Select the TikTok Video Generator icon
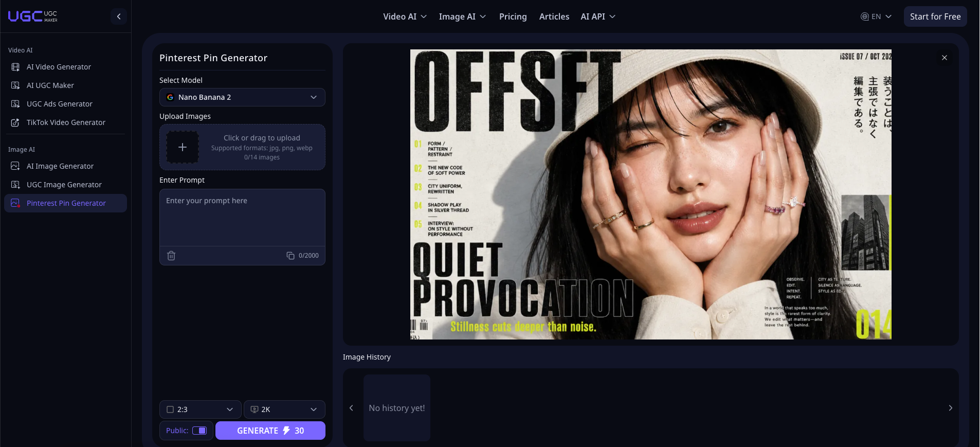Image resolution: width=980 pixels, height=447 pixels. pyautogui.click(x=15, y=122)
